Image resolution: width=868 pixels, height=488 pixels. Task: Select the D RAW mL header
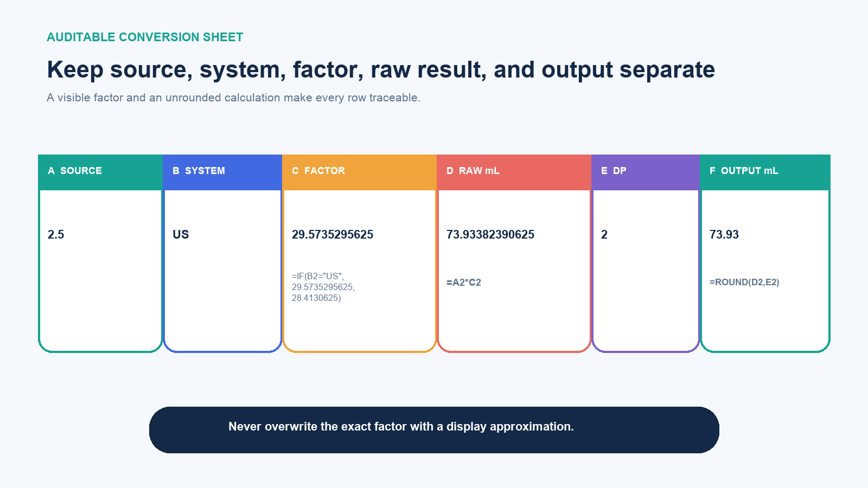[514, 172]
